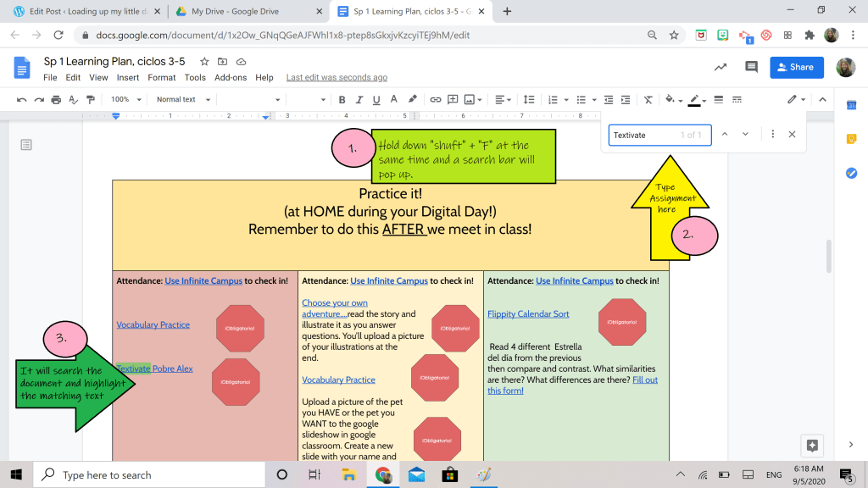Show document outline icon
868x488 pixels.
coord(26,145)
